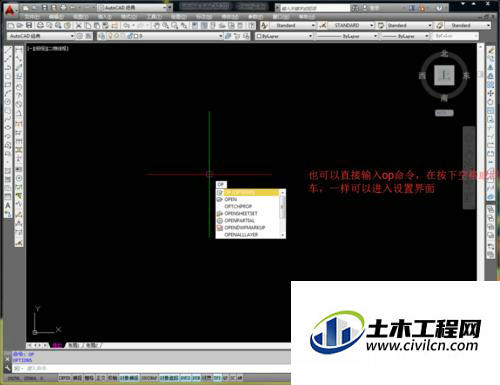500x385 pixels.
Task: Click ViewCube 上 top face
Action: coord(444,75)
